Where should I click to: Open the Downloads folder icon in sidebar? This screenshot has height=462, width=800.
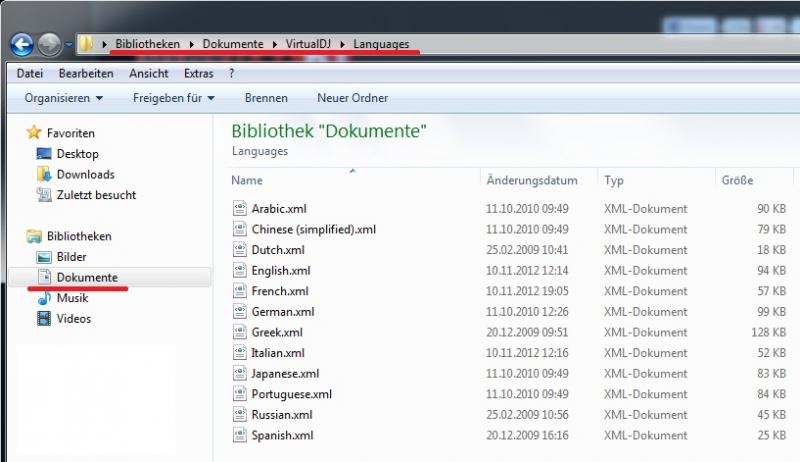pyautogui.click(x=43, y=175)
